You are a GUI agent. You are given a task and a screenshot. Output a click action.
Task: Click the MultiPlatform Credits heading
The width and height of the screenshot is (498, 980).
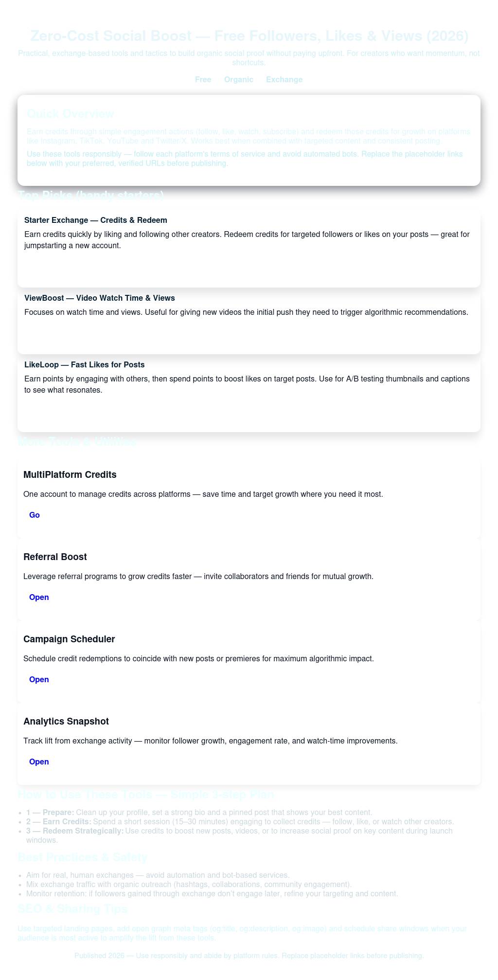[70, 474]
